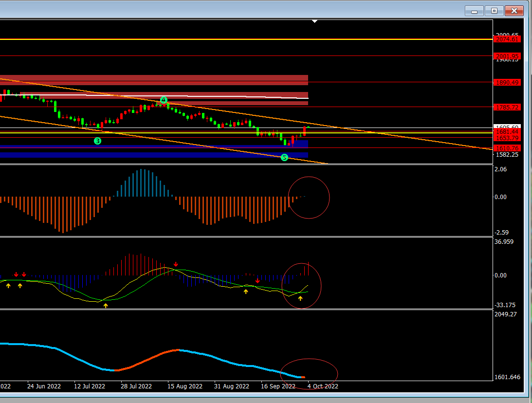532x403 pixels.
Task: Minimize the chart window
Action: [x=474, y=11]
